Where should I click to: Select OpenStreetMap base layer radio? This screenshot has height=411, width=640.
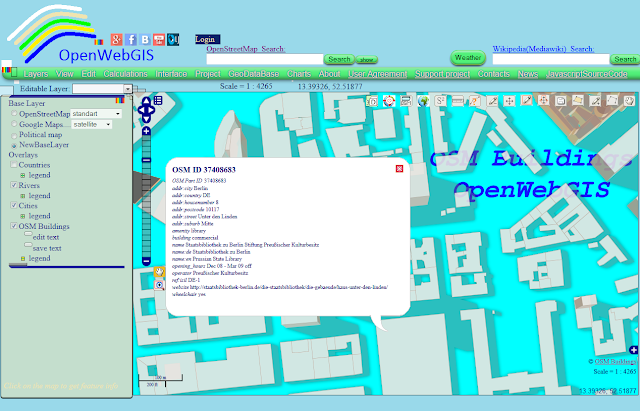pos(14,113)
